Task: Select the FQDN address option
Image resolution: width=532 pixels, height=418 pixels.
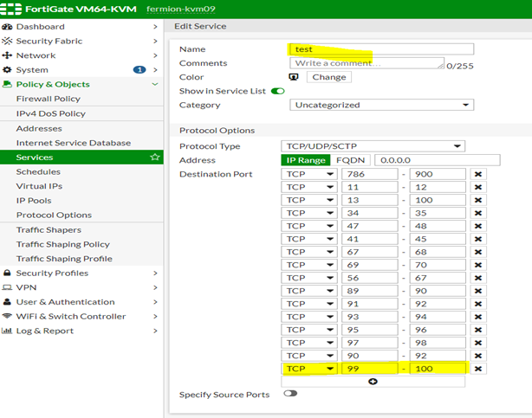Action: 349,160
